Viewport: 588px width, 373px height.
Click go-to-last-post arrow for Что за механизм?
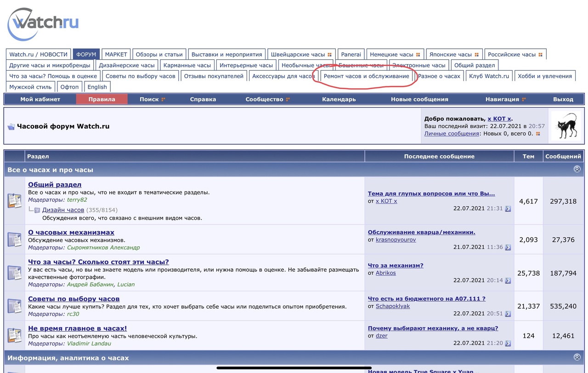[x=508, y=280]
